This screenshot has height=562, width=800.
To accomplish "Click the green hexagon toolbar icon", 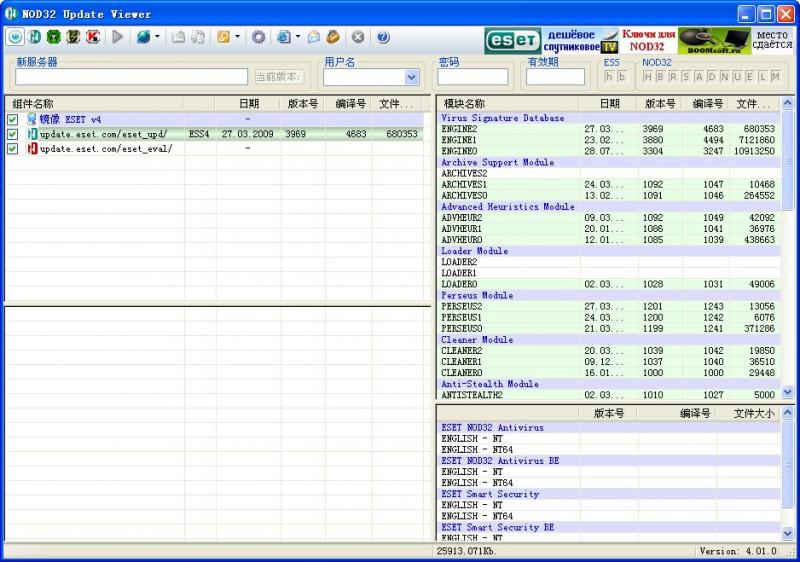I will pyautogui.click(x=54, y=37).
